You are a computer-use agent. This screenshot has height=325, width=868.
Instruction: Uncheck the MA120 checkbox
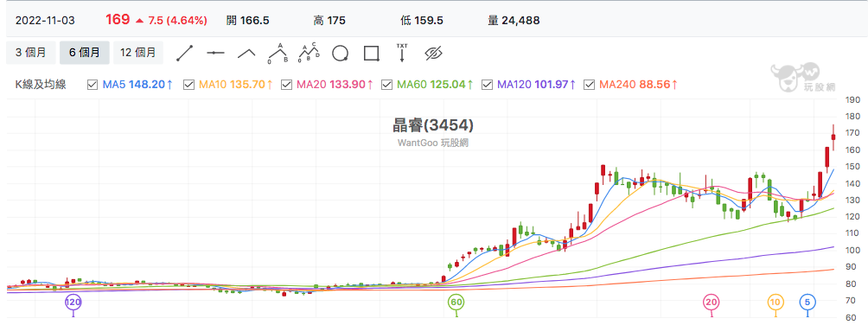coord(487,85)
